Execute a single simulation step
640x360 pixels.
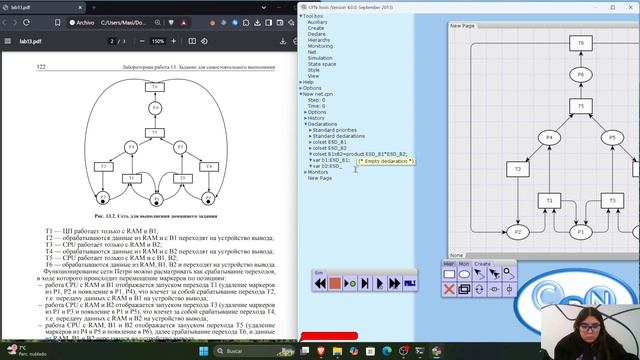click(365, 283)
